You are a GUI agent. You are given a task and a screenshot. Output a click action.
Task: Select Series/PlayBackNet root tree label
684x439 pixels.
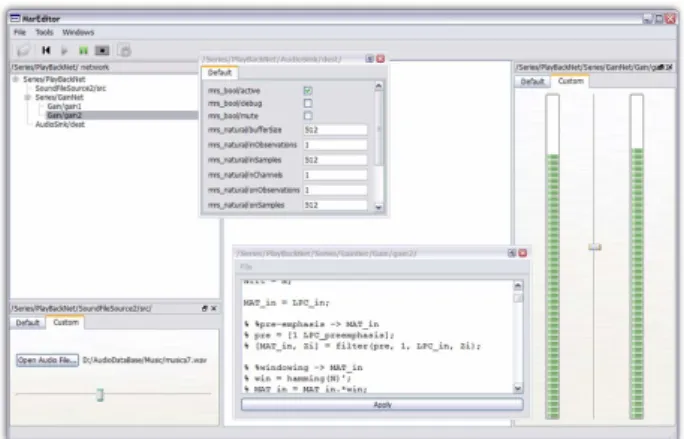(x=54, y=79)
